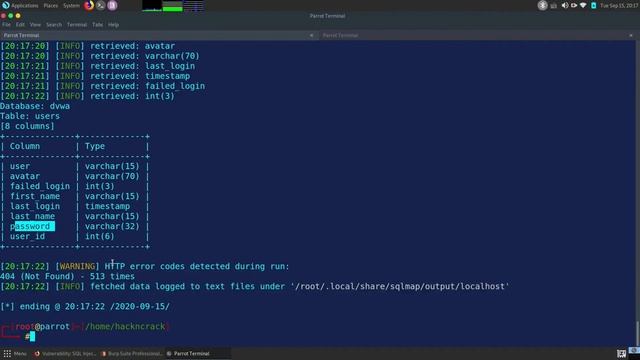
Task: Open the System menu
Action: (x=71, y=6)
